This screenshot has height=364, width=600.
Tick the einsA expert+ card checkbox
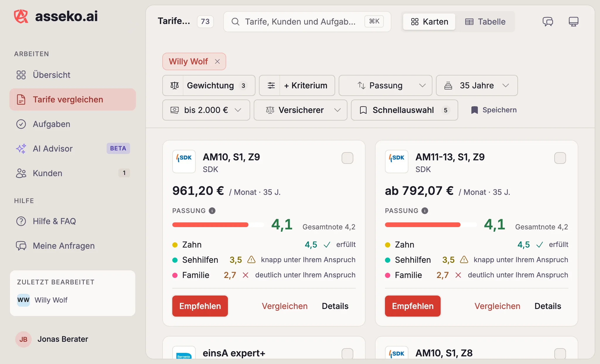coord(347,353)
